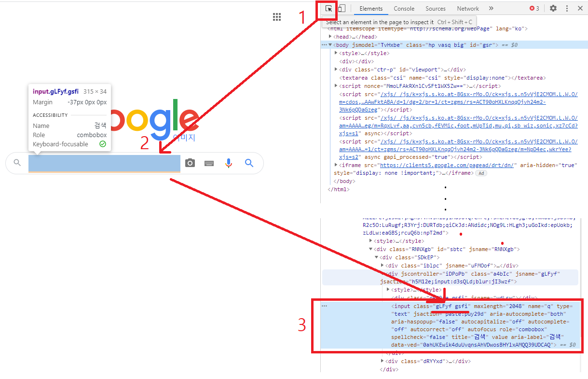Click the ellipsis beside the highlighted input row
The image size is (588, 379).
[x=324, y=306]
